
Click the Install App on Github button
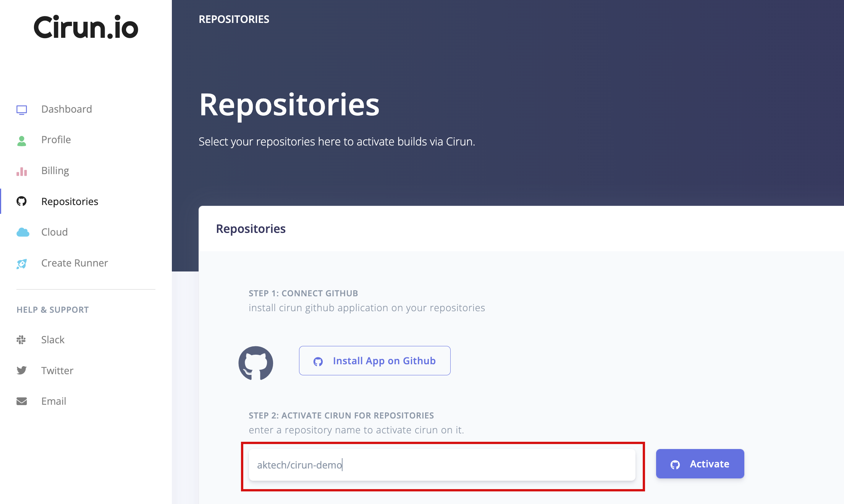pos(374,360)
